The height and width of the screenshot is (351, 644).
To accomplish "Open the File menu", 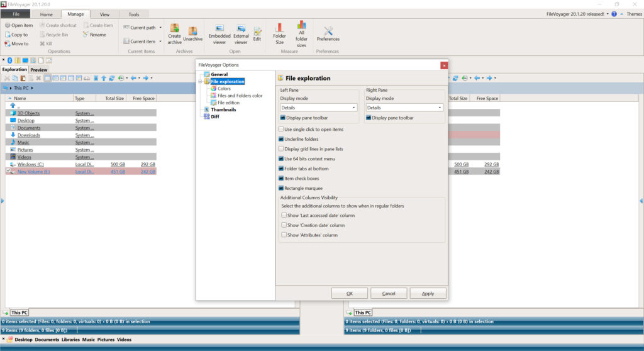I will (16, 14).
